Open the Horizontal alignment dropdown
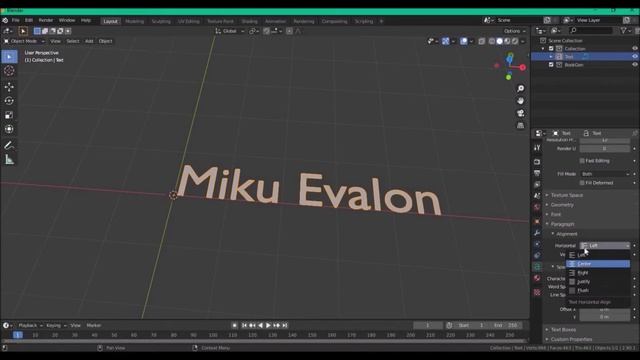640x360 pixels. [x=605, y=245]
